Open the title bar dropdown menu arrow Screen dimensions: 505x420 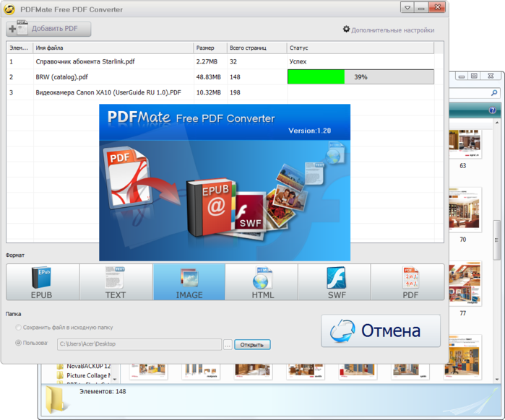coord(409,9)
